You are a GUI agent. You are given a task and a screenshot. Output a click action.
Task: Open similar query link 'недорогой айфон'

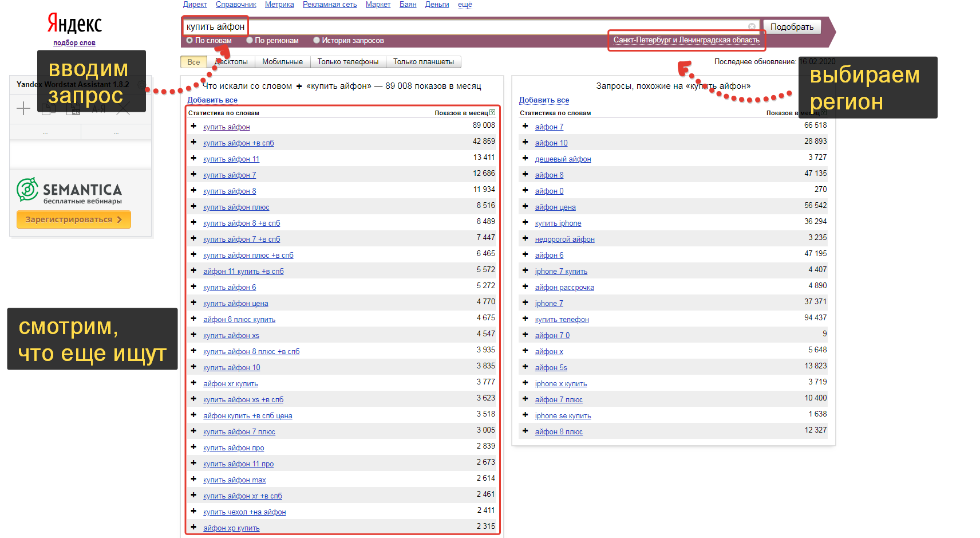[x=564, y=239]
